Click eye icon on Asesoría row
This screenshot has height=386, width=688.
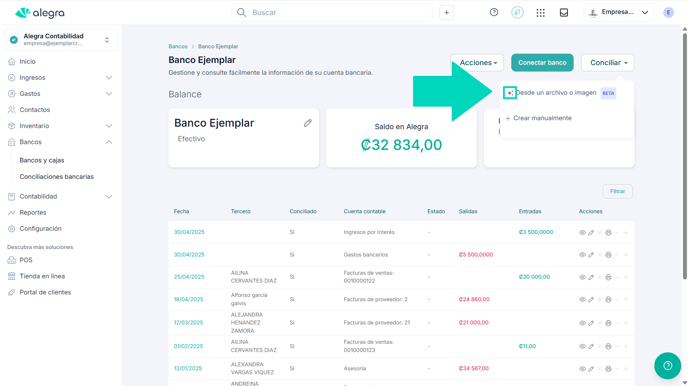582,369
